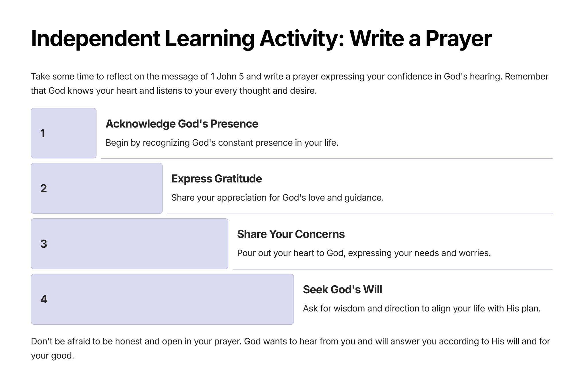
Task: Click the divider line under 'Share Your Concerns' section
Action: [x=392, y=269]
